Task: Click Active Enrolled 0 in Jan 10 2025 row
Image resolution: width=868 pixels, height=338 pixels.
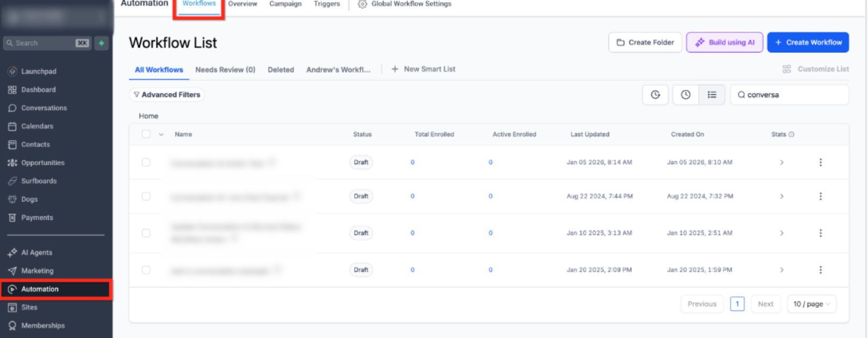Action: click(490, 233)
